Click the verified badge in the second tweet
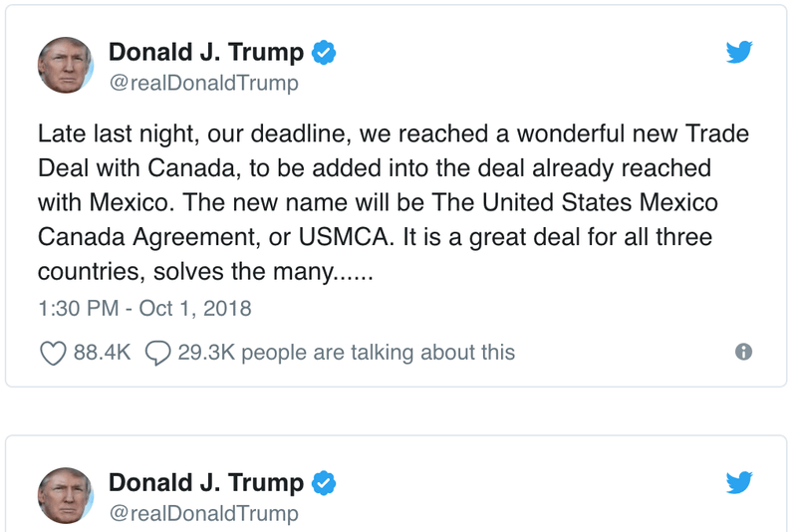This screenshot has height=532, width=797. pyautogui.click(x=325, y=483)
